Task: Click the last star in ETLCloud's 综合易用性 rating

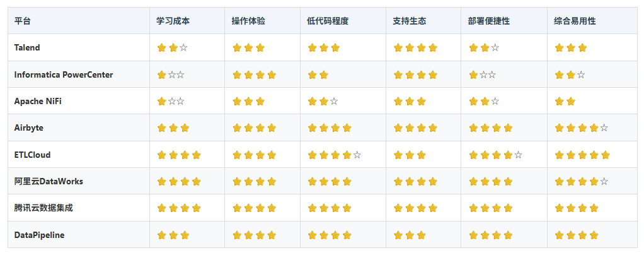Action: tap(606, 155)
